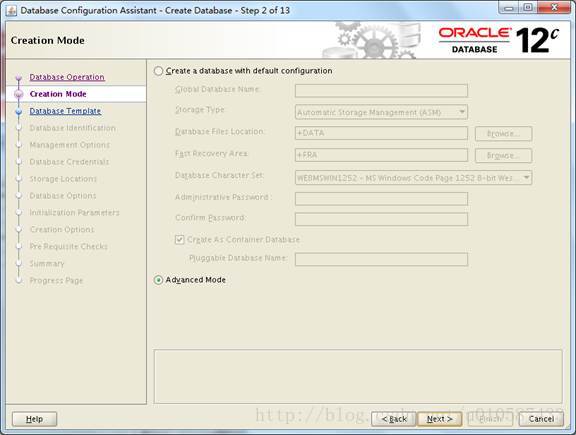576x435 pixels.
Task: Click the Cancel button
Action: 541,419
